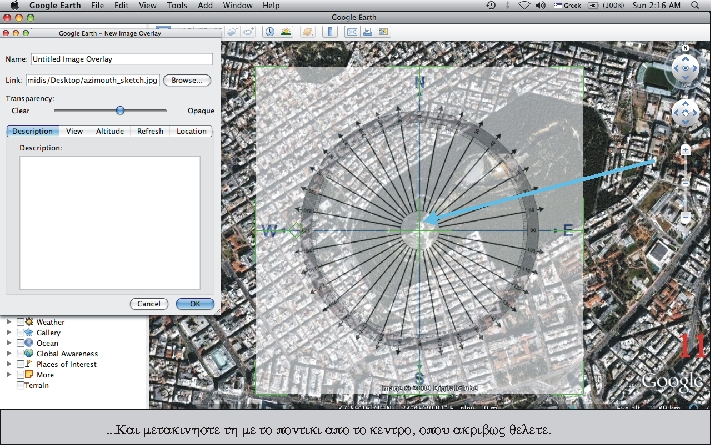Expand the Gallery layer tree
Viewport: 711px width, 445px height.
9,333
